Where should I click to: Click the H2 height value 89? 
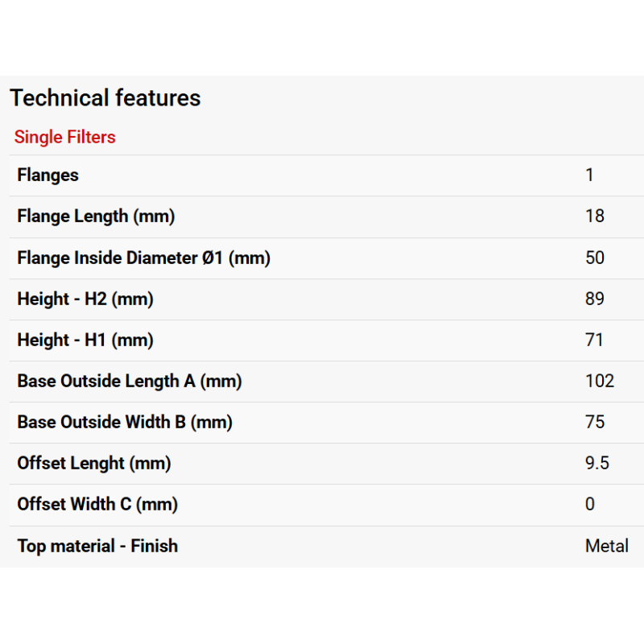[595, 299]
